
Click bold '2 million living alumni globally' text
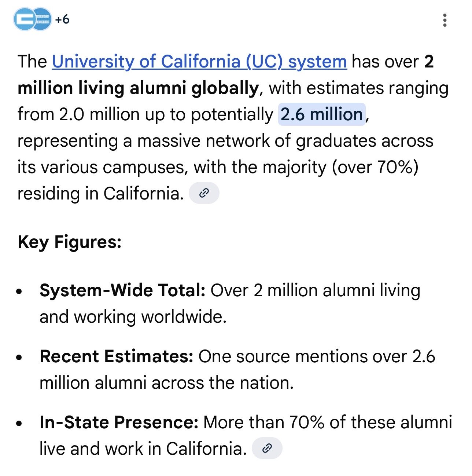(x=138, y=88)
